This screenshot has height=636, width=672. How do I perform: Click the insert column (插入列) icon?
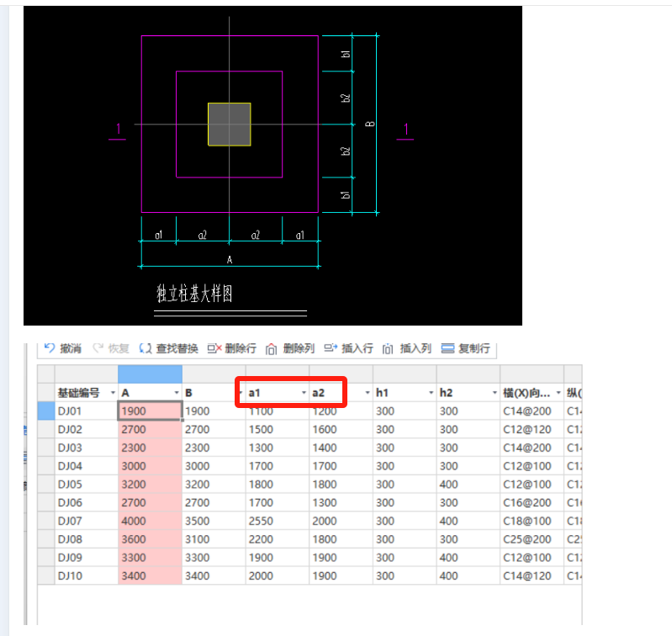click(x=388, y=349)
